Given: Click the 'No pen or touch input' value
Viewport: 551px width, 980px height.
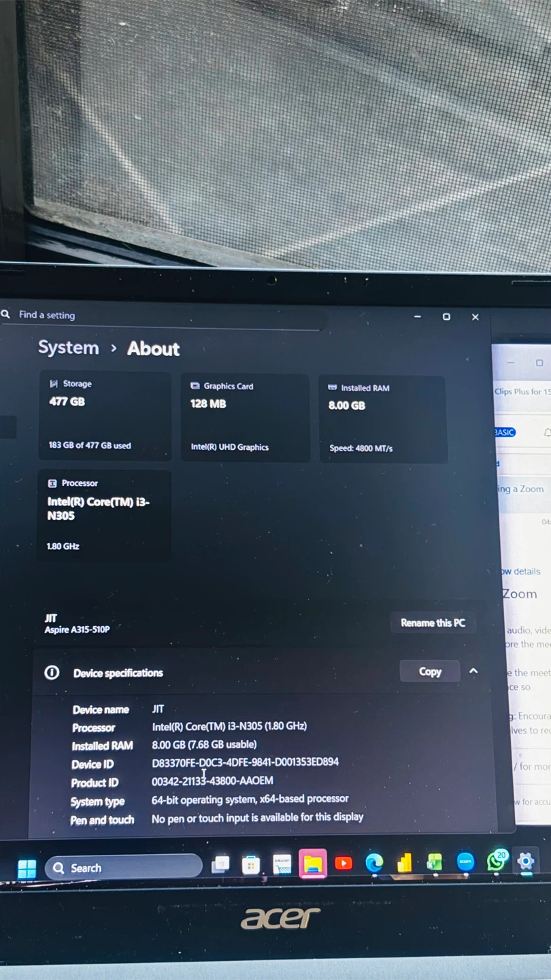Looking at the screenshot, I should tap(257, 817).
